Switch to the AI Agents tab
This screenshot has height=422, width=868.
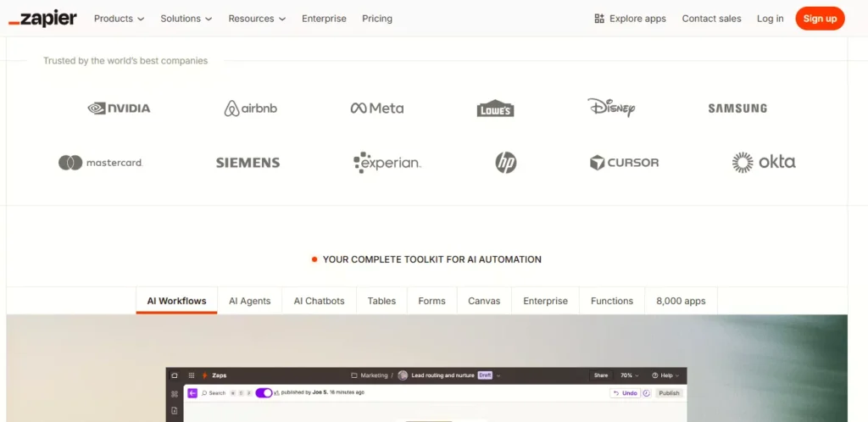point(250,301)
